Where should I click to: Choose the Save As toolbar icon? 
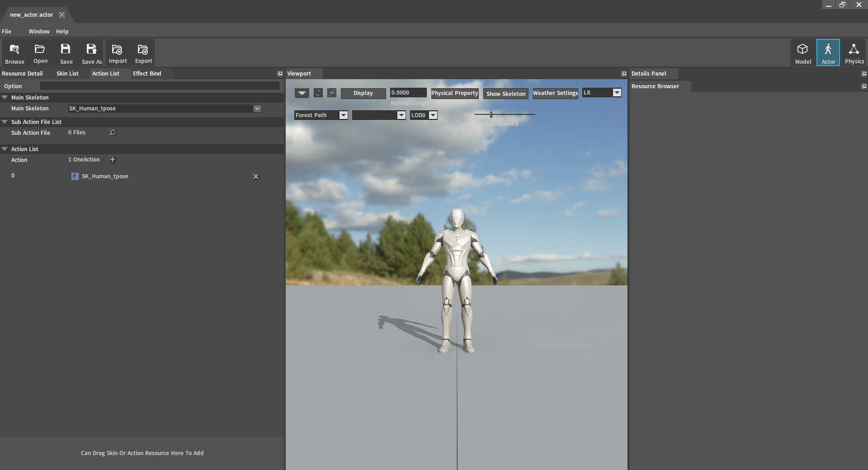click(x=92, y=53)
